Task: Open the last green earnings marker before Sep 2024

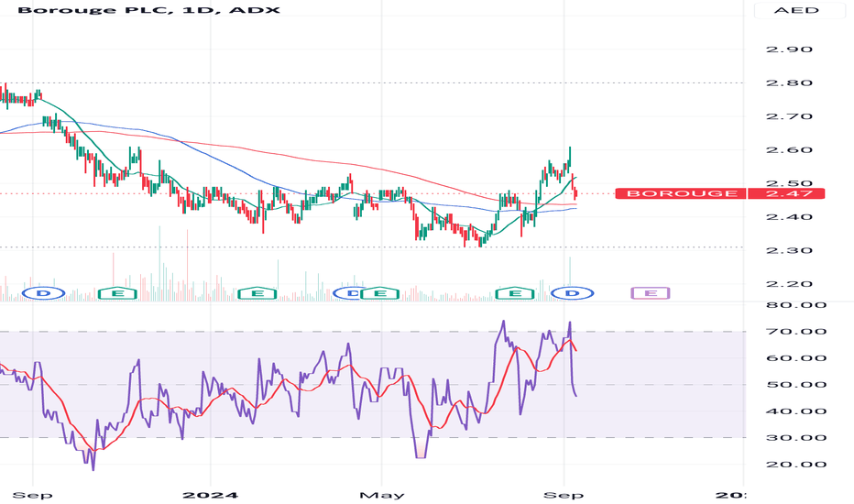Action: point(515,293)
